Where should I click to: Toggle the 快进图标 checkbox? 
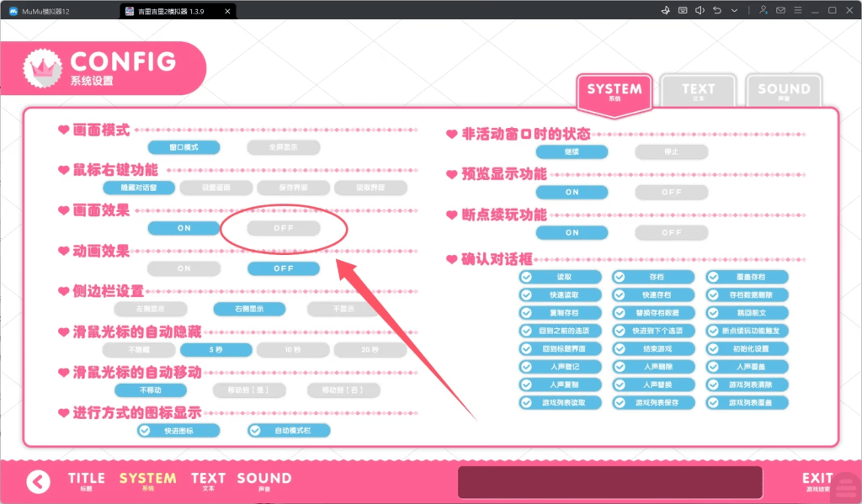point(145,430)
